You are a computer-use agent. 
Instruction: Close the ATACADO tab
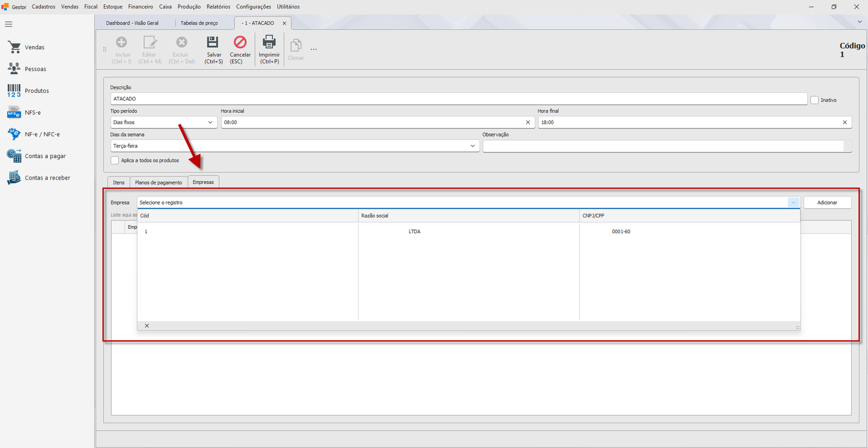(284, 23)
